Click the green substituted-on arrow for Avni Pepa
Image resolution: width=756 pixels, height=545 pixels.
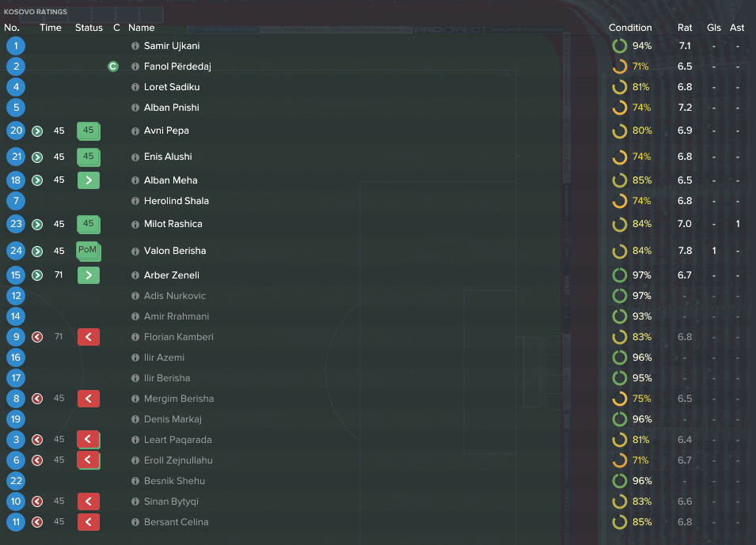pos(37,131)
